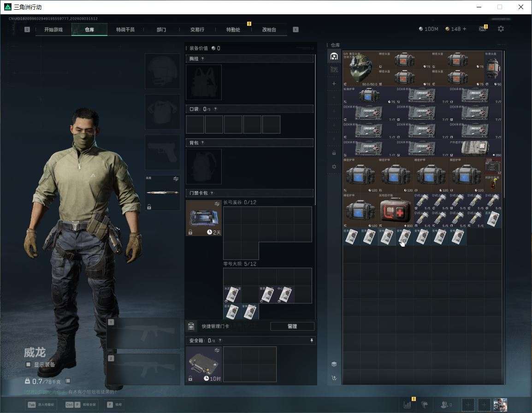Show help for 门禁卡包 question mark
Screen dimensions: 532x413
(x=212, y=193)
